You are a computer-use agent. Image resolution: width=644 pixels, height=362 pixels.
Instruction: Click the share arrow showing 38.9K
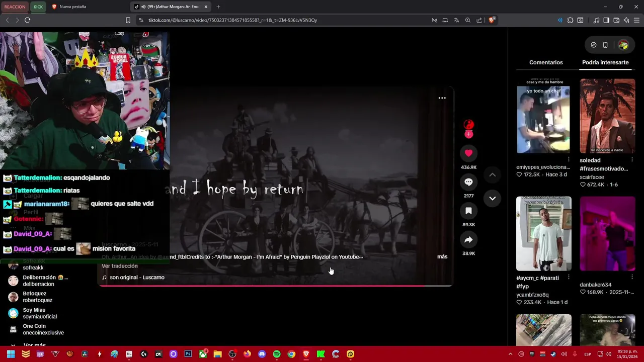(468, 240)
